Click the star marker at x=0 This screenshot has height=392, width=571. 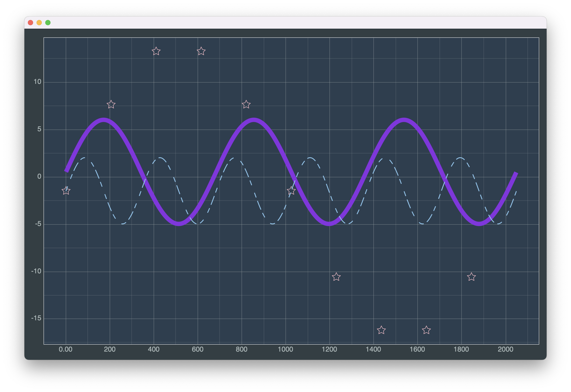coord(66,191)
